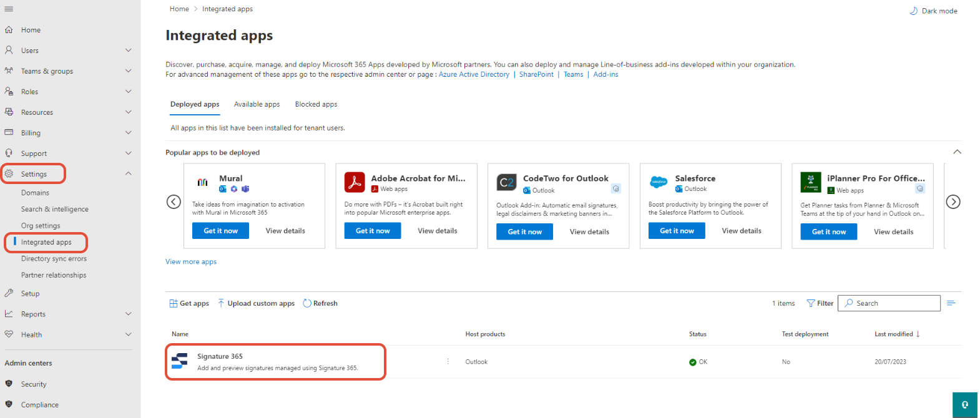Click the previous carousel arrow
The height and width of the screenshot is (418, 980).
click(174, 202)
